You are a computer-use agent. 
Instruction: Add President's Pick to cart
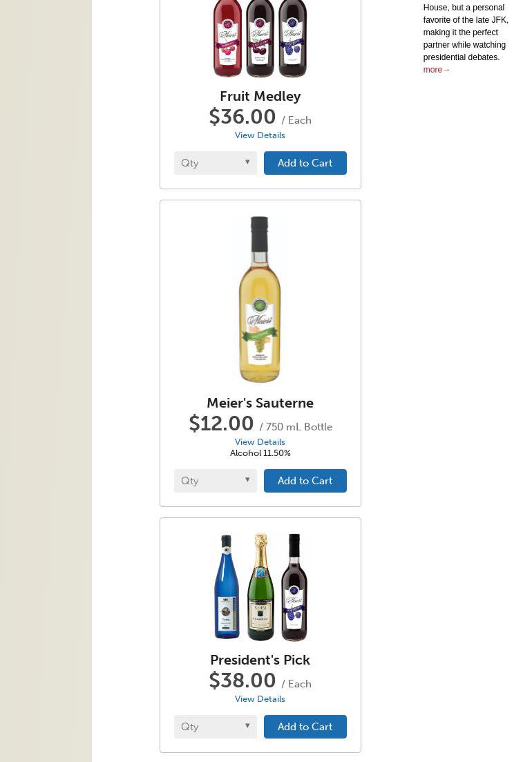click(305, 727)
